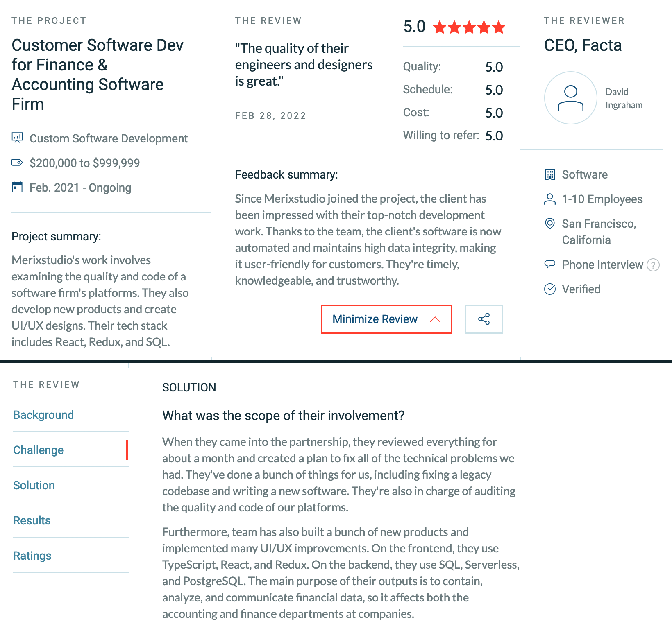Click the first star in the rating row

[439, 27]
